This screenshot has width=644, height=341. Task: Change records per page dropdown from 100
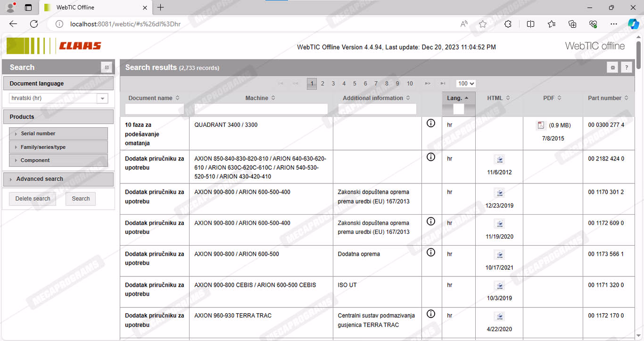466,83
